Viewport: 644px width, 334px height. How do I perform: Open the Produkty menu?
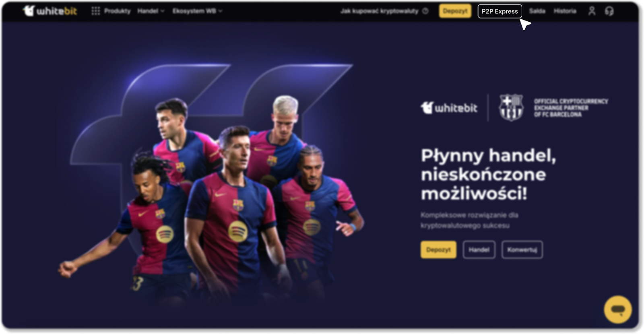117,11
